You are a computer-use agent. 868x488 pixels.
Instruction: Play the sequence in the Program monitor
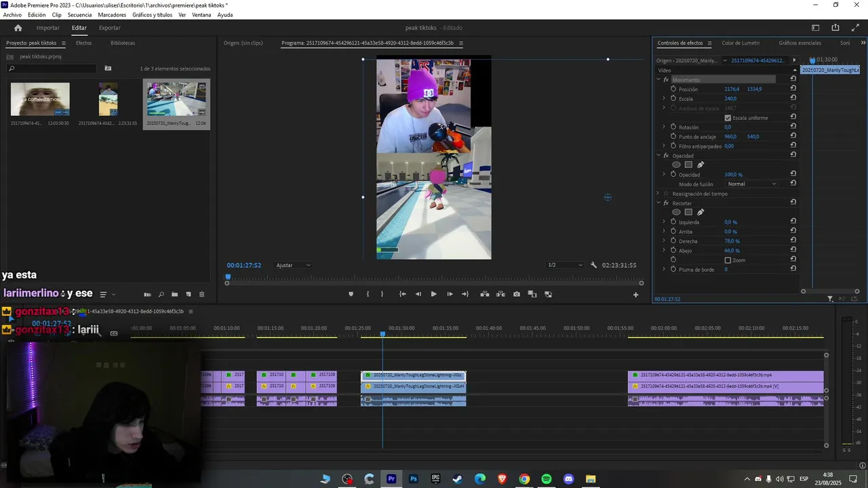click(433, 294)
